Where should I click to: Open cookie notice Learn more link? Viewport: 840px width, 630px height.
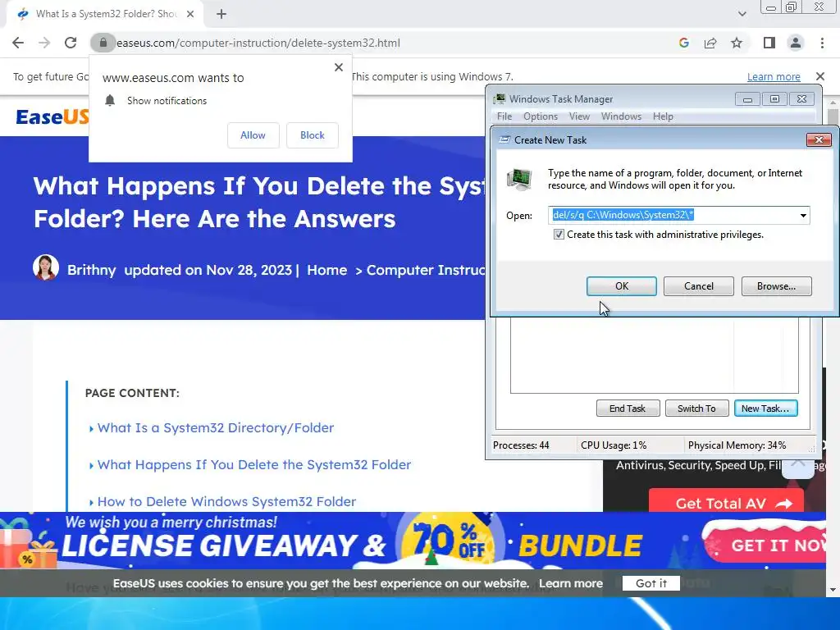pos(571,583)
